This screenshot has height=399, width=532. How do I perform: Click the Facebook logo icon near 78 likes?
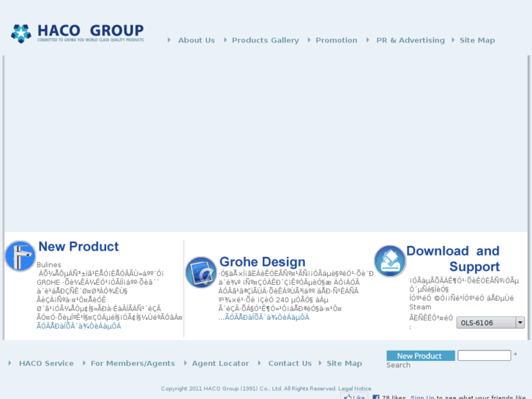[375, 397]
